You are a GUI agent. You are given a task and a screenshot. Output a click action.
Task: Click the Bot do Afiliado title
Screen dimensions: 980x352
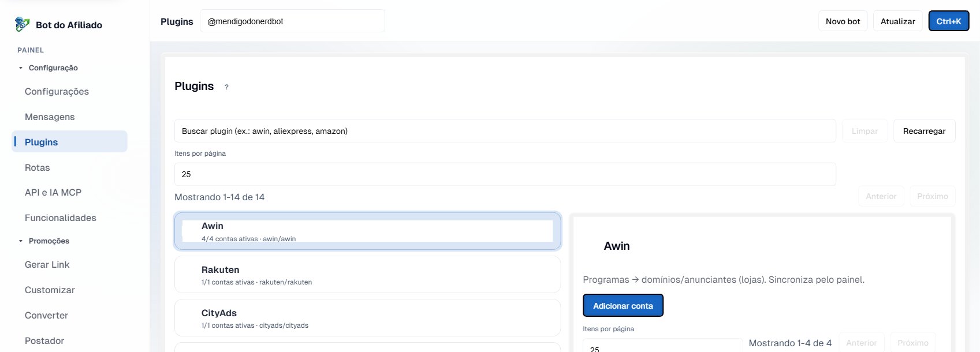[69, 25]
